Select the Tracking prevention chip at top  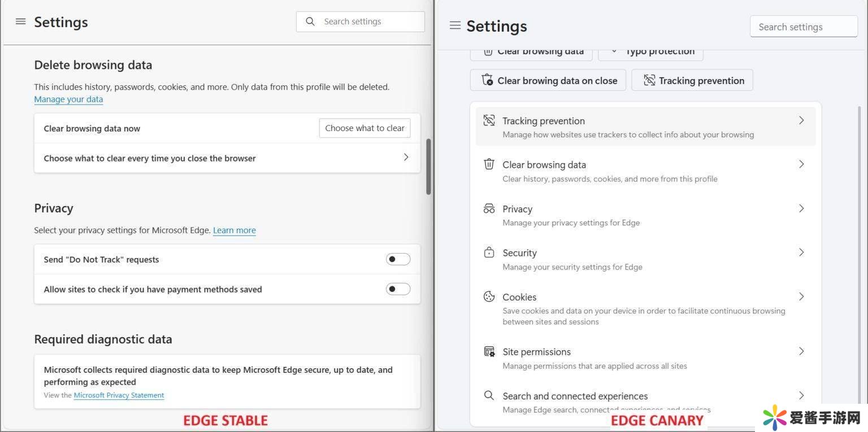692,80
